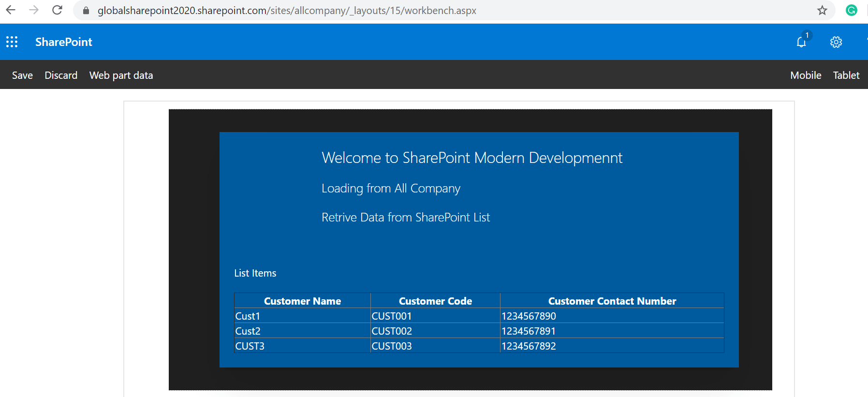The height and width of the screenshot is (397, 868).
Task: Open the Grammarly extension icon
Action: pos(852,10)
